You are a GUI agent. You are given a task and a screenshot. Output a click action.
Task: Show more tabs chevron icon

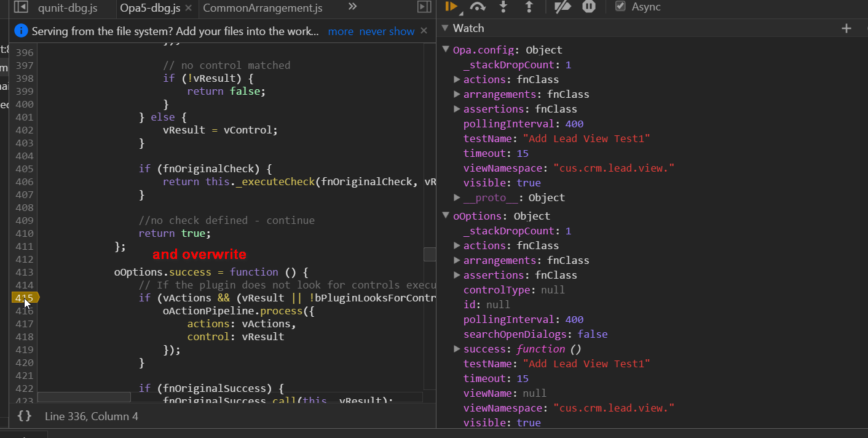(352, 7)
